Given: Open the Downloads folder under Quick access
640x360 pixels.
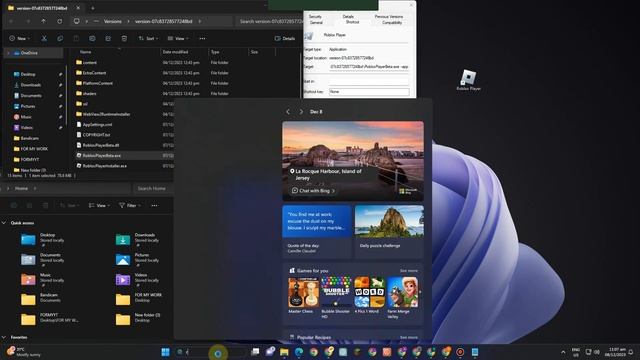Looking at the screenshot, I should pos(137,240).
